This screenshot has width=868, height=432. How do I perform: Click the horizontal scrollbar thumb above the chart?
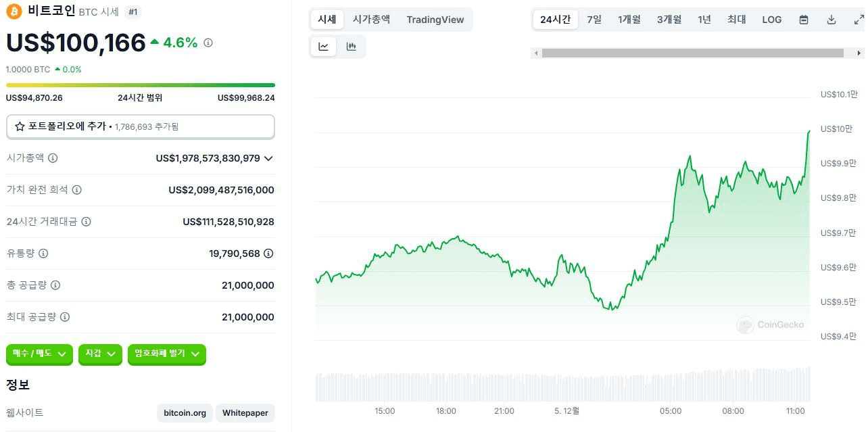(693, 53)
